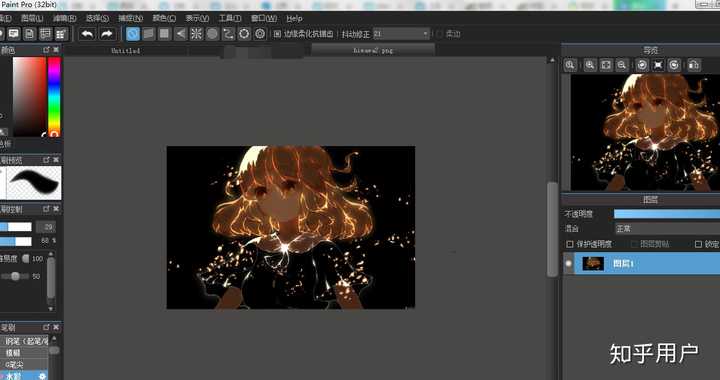This screenshot has width=720, height=380.
Task: Undock the brush control panel
Action: [x=46, y=209]
